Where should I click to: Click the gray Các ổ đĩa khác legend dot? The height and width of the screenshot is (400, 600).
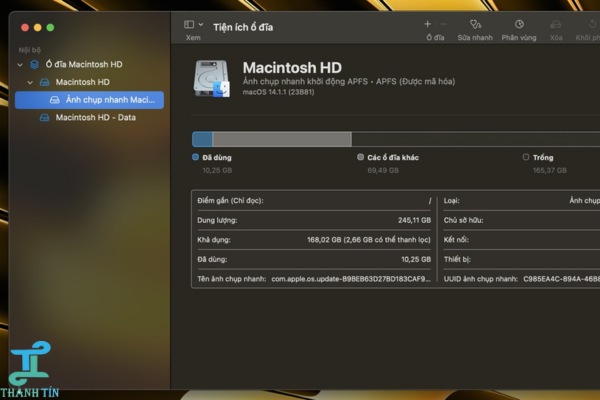click(360, 157)
